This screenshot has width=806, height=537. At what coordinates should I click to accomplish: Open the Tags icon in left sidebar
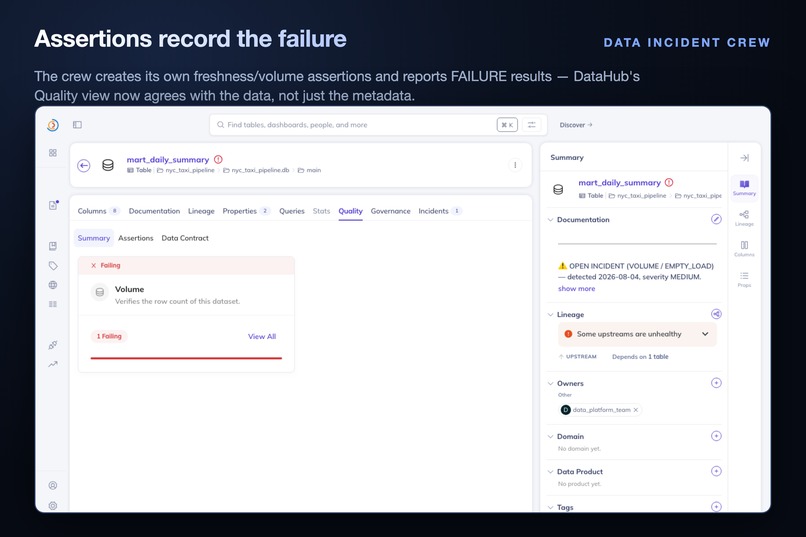click(52, 266)
